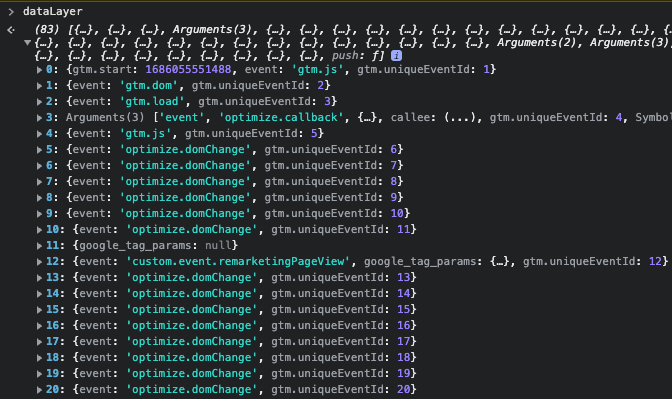
Task: Expand entry 9 optimize.domChange
Action: pyautogui.click(x=39, y=213)
